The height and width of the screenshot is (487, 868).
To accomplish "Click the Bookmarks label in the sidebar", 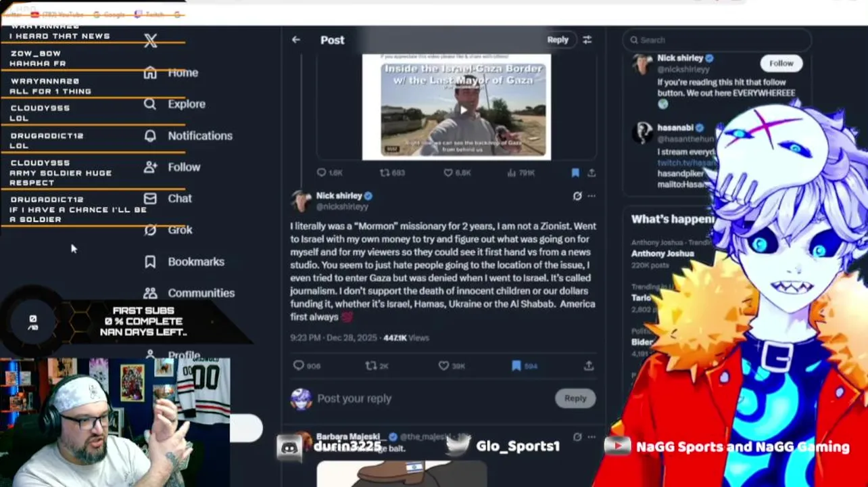I will (196, 262).
